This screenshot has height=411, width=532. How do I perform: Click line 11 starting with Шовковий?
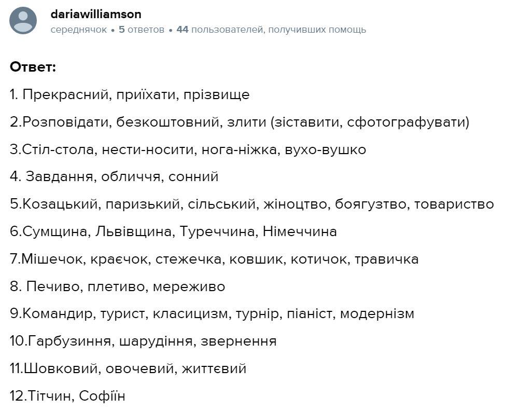(x=128, y=369)
